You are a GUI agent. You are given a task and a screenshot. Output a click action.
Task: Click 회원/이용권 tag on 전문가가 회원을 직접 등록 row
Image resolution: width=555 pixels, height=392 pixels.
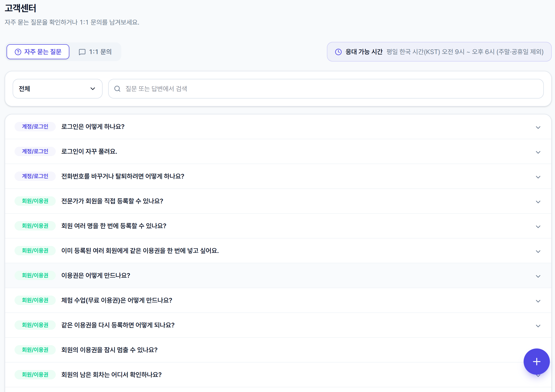click(x=35, y=201)
